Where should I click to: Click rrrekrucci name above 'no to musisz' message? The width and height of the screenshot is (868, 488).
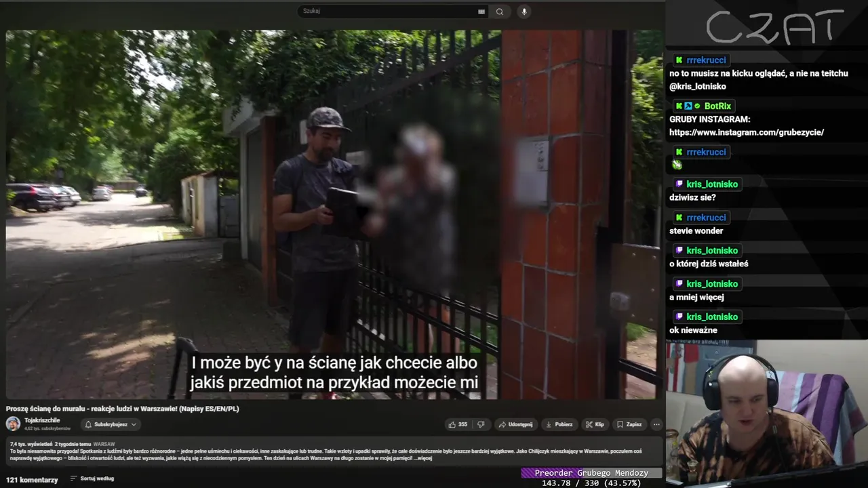[x=706, y=60]
